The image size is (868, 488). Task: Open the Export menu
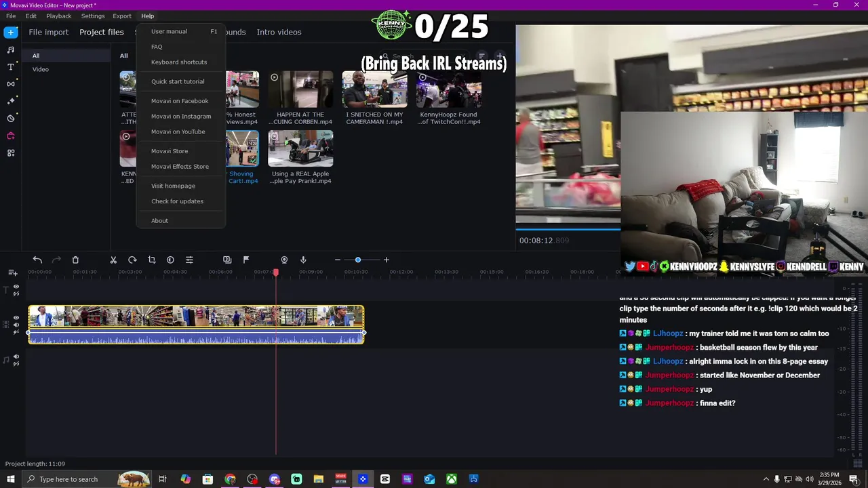coord(122,16)
